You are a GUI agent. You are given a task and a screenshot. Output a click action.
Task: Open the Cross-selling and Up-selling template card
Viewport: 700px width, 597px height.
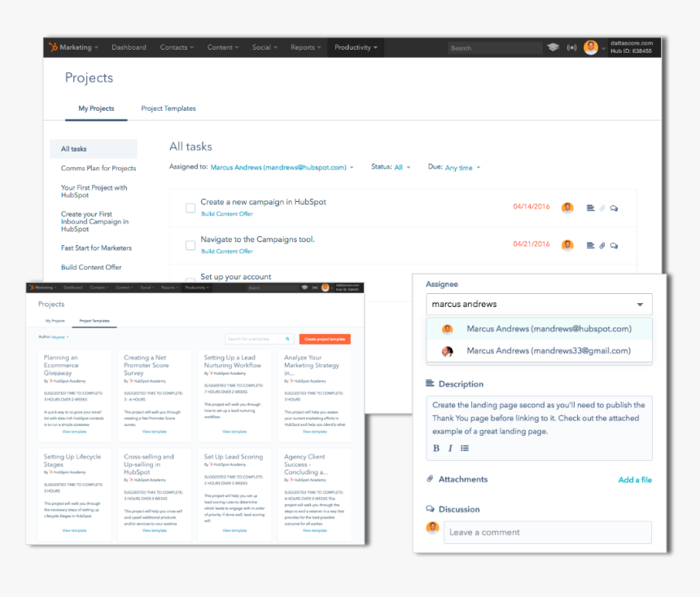click(x=155, y=495)
